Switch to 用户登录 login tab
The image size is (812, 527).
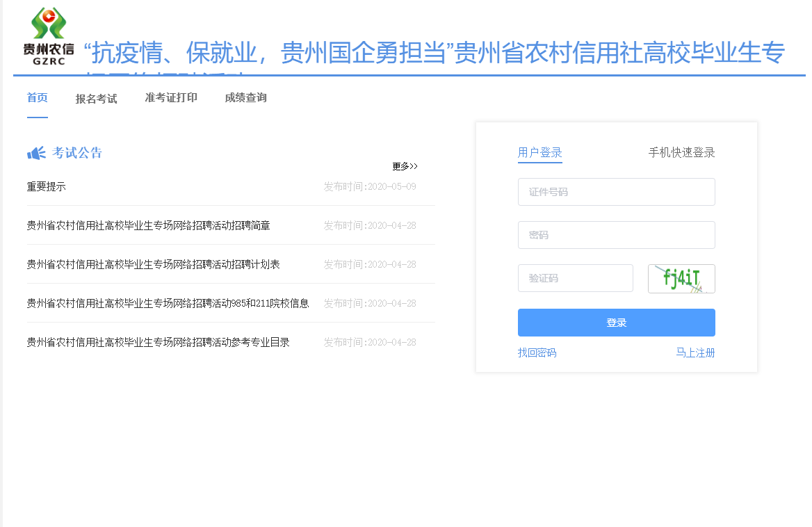coord(539,153)
